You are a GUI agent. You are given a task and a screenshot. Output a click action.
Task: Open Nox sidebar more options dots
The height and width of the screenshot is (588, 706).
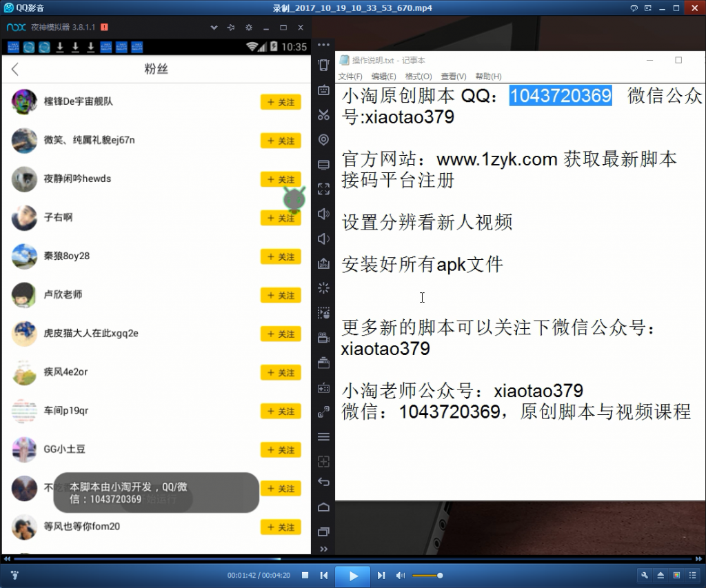coord(323,45)
